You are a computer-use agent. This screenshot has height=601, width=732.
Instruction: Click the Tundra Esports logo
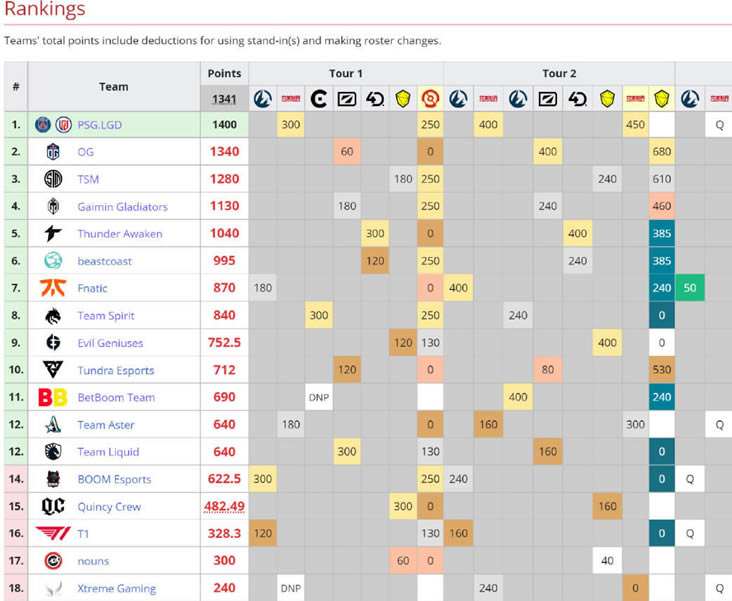pos(53,370)
